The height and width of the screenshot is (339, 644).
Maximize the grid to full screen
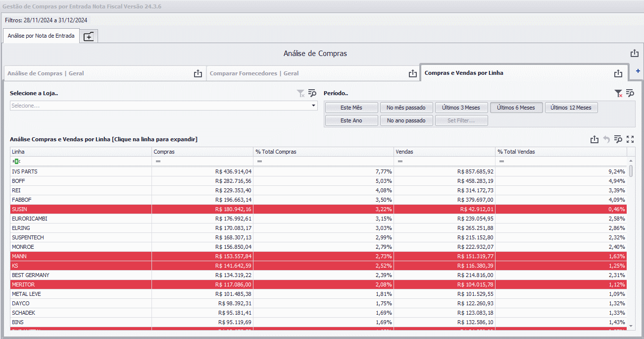(x=630, y=140)
